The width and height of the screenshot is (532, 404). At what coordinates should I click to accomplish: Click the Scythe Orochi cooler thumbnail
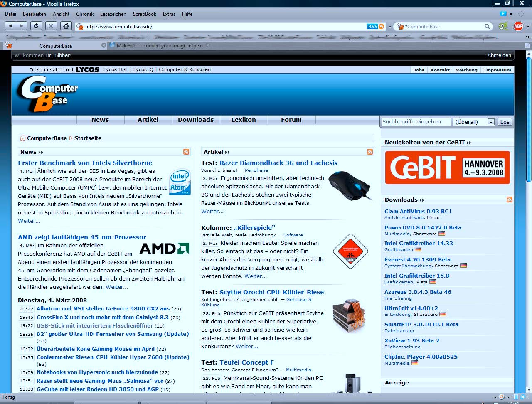pyautogui.click(x=349, y=315)
